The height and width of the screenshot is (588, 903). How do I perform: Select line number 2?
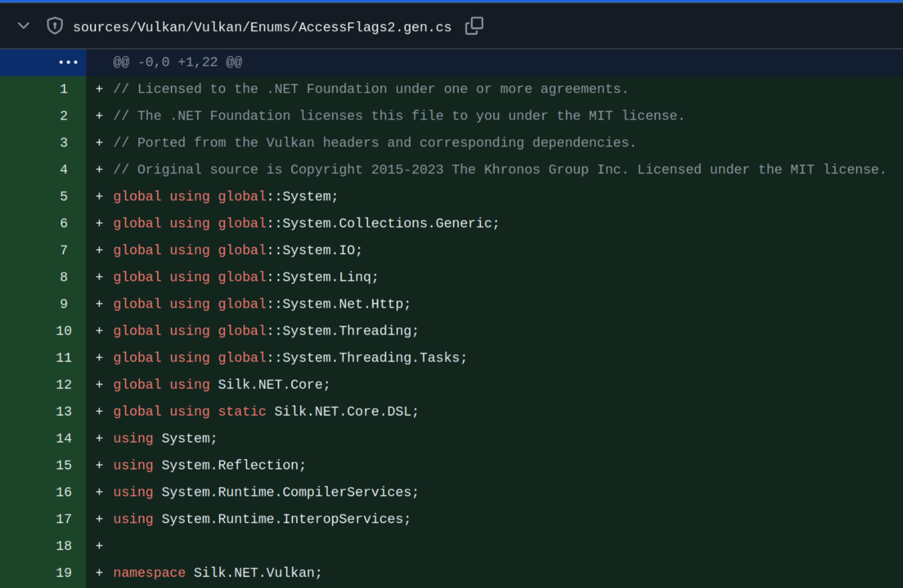63,116
